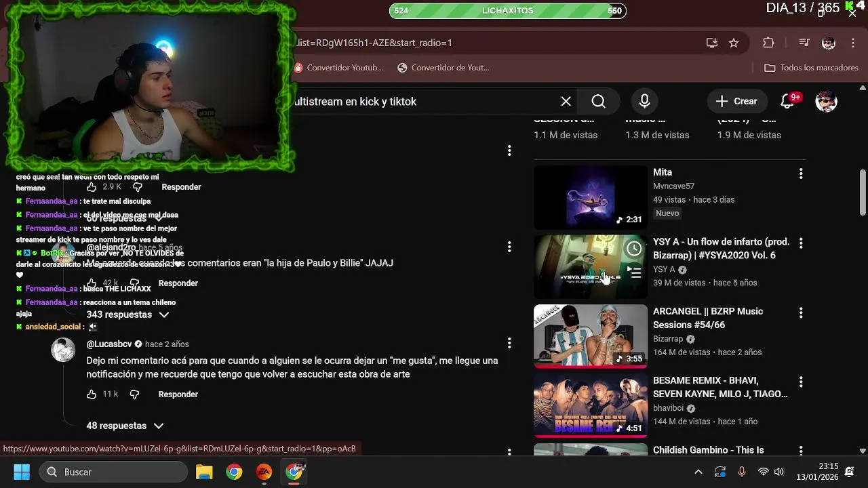Show hidden system tray icons chevron

[698, 472]
